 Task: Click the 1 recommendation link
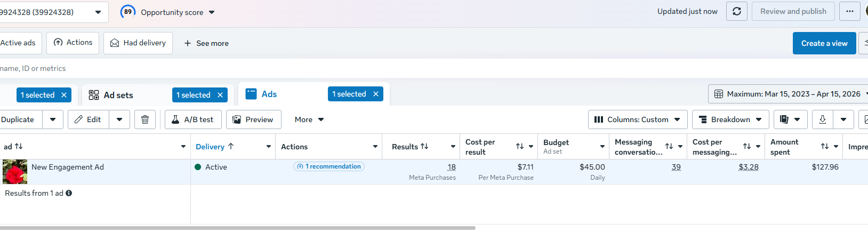(329, 166)
